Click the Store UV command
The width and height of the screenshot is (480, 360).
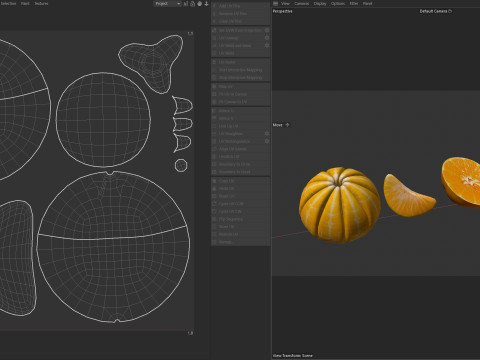coord(226,227)
